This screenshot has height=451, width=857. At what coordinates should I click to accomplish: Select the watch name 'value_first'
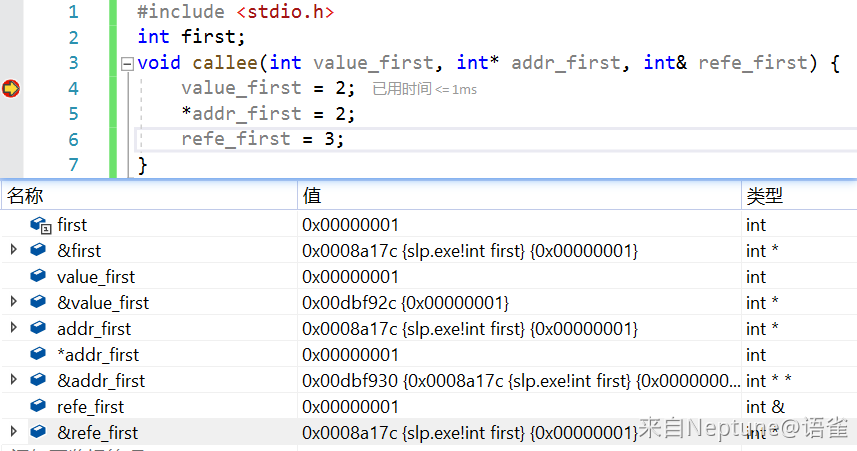coord(96,277)
